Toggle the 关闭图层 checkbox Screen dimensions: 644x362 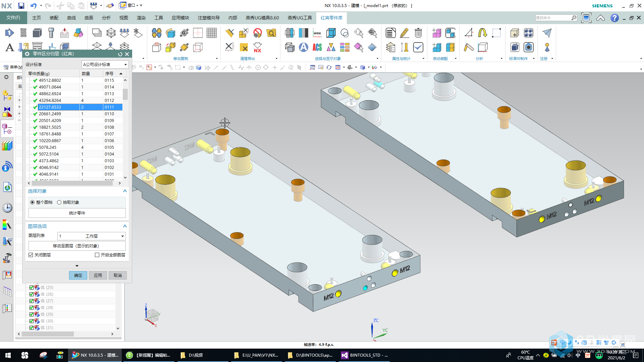pyautogui.click(x=31, y=255)
